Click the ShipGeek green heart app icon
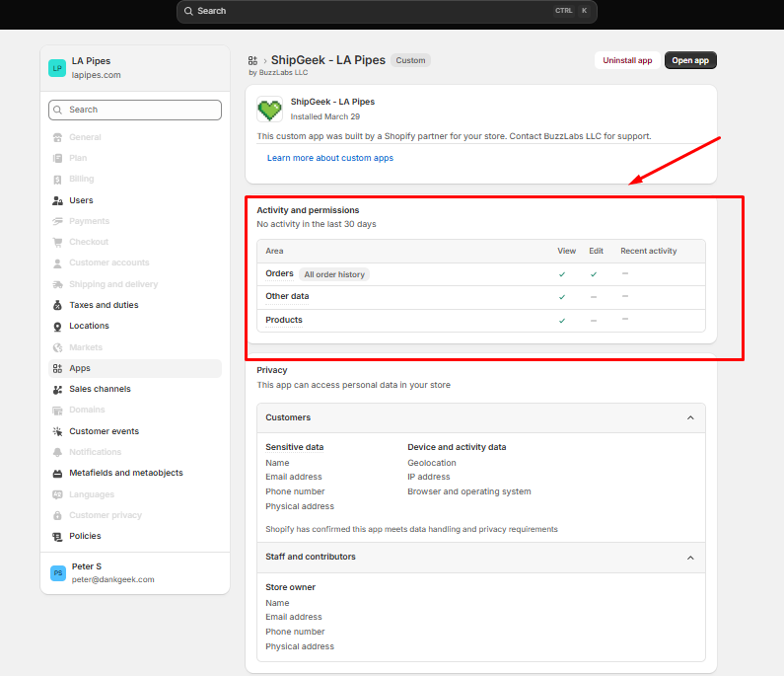This screenshot has width=784, height=676. pyautogui.click(x=269, y=110)
